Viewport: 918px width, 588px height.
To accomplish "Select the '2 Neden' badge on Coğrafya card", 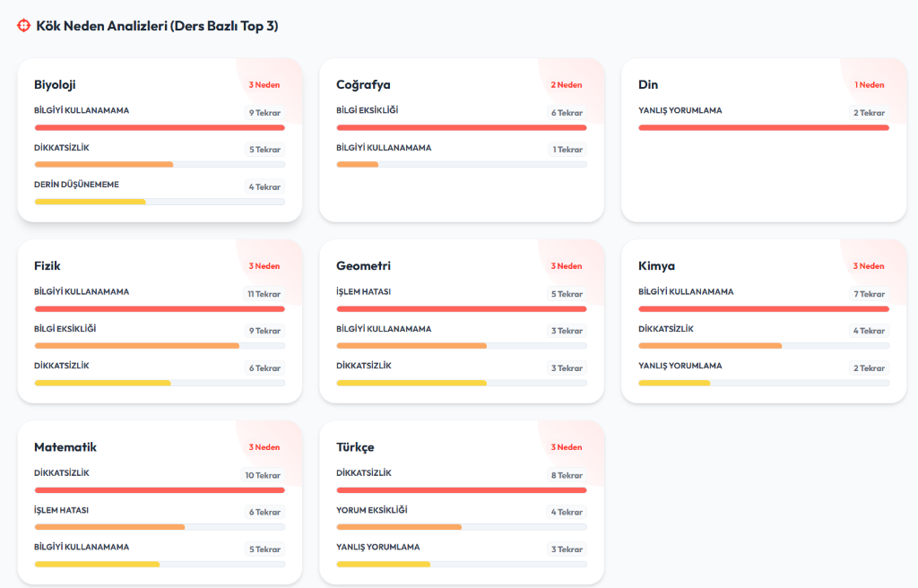I will [x=567, y=85].
